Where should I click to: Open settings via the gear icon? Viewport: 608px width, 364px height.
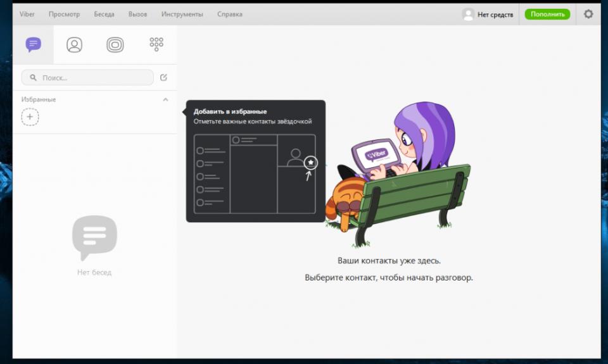tap(588, 14)
